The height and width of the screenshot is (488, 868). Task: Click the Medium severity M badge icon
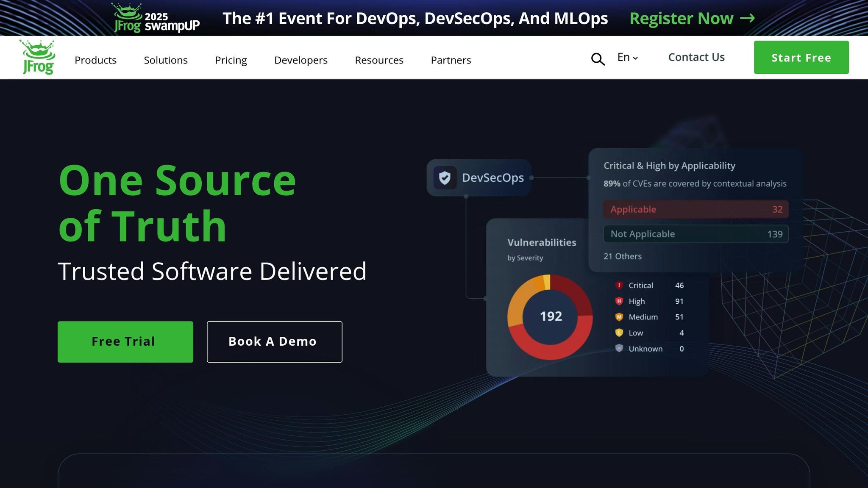pyautogui.click(x=619, y=317)
